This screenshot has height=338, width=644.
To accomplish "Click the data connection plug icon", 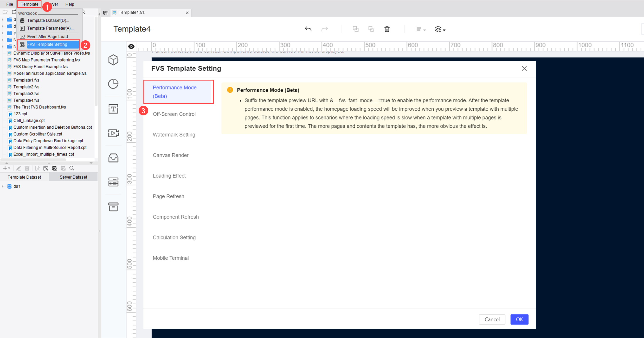I will (46, 168).
